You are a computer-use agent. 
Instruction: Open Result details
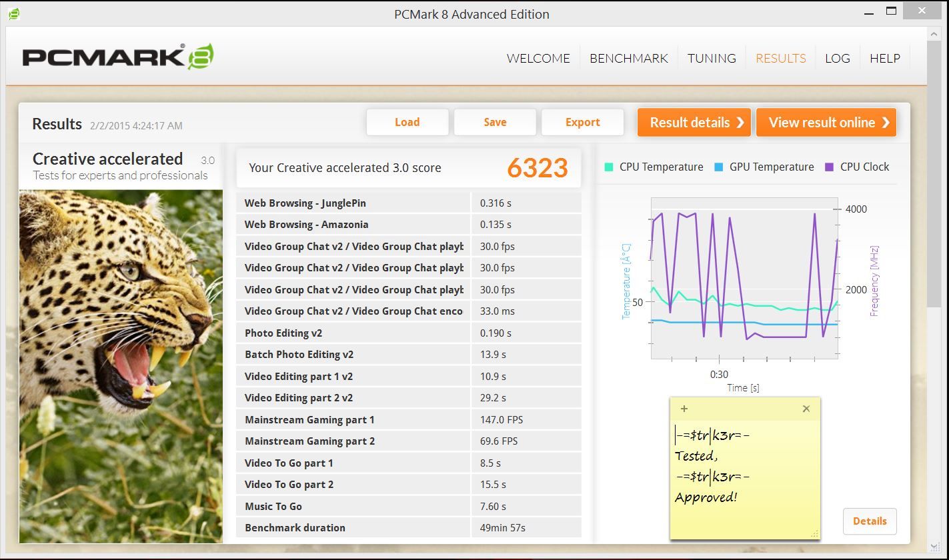[x=694, y=122]
